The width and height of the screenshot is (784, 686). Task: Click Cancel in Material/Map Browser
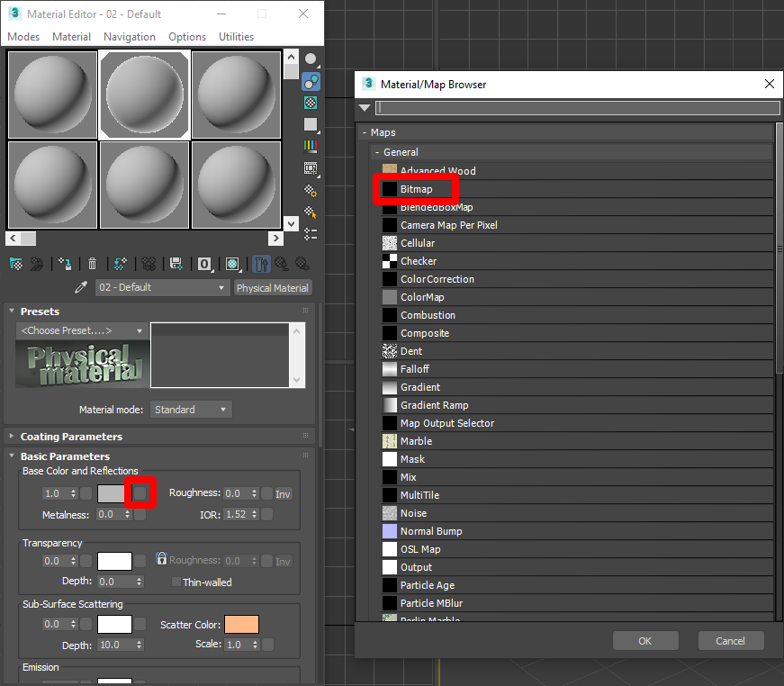pyautogui.click(x=731, y=640)
